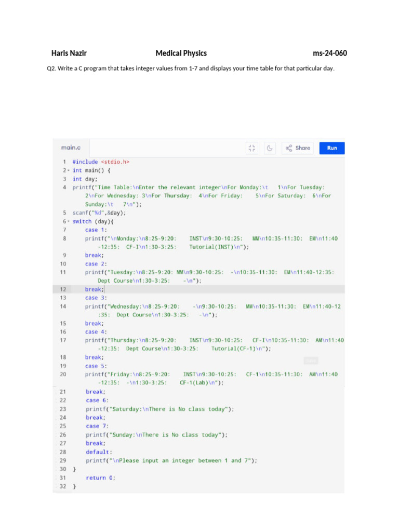This screenshot has height=532, width=399.
Task: Click line number 32 in the gutter
Action: [x=63, y=486]
